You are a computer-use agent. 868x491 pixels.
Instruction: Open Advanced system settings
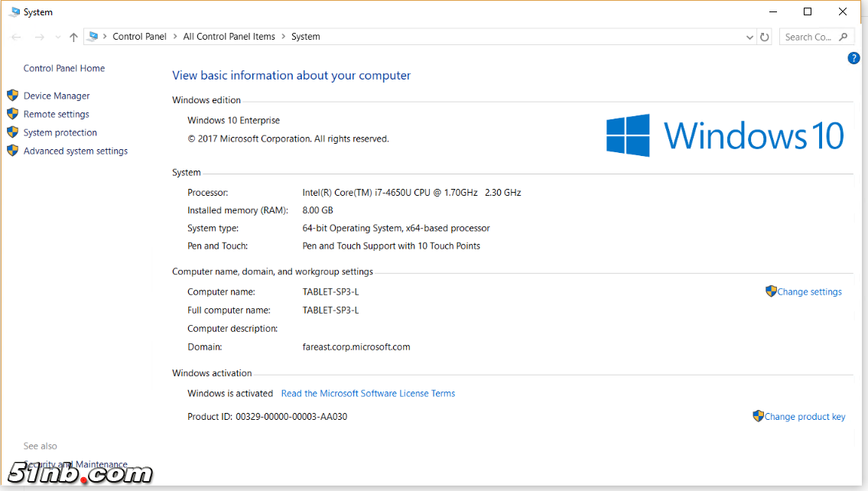75,151
